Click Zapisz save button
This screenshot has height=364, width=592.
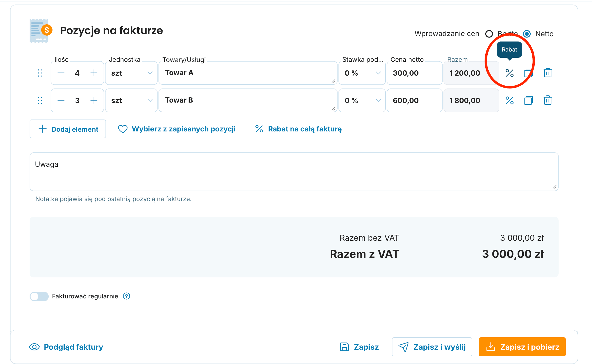click(359, 347)
